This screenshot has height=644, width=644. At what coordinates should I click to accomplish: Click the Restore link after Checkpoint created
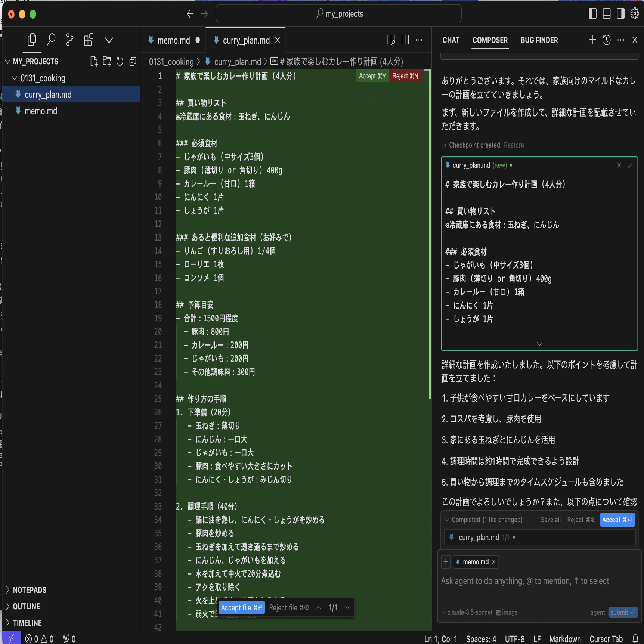(514, 145)
